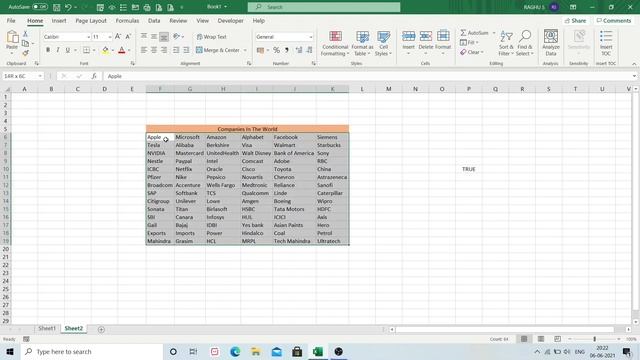Switch to the Formulas tab
Image resolution: width=640 pixels, height=360 pixels.
click(x=127, y=20)
